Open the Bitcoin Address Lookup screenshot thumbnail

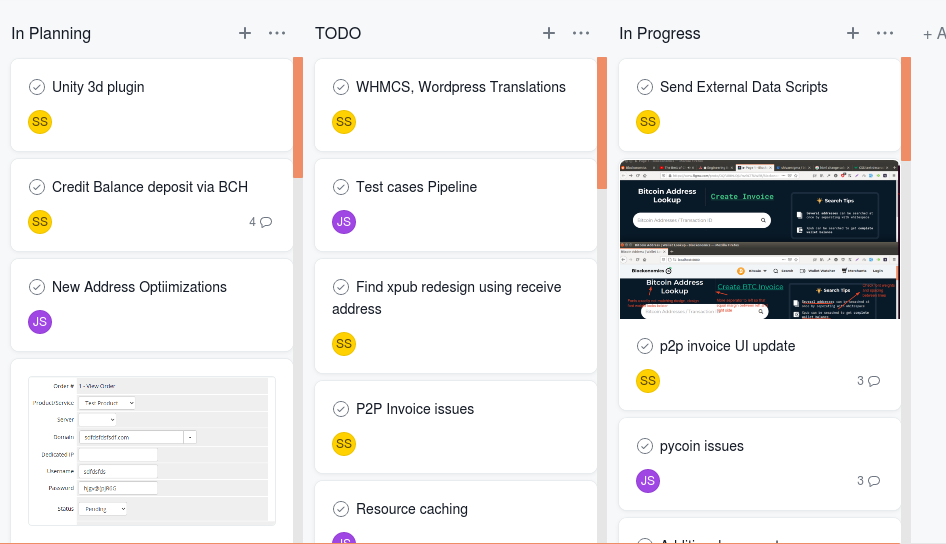tap(759, 239)
